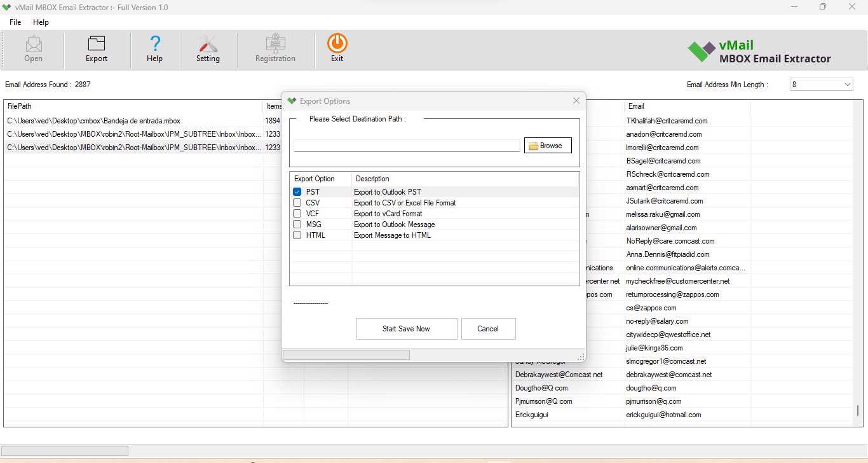Click the Browse button
This screenshot has width=868, height=463.
[x=548, y=146]
